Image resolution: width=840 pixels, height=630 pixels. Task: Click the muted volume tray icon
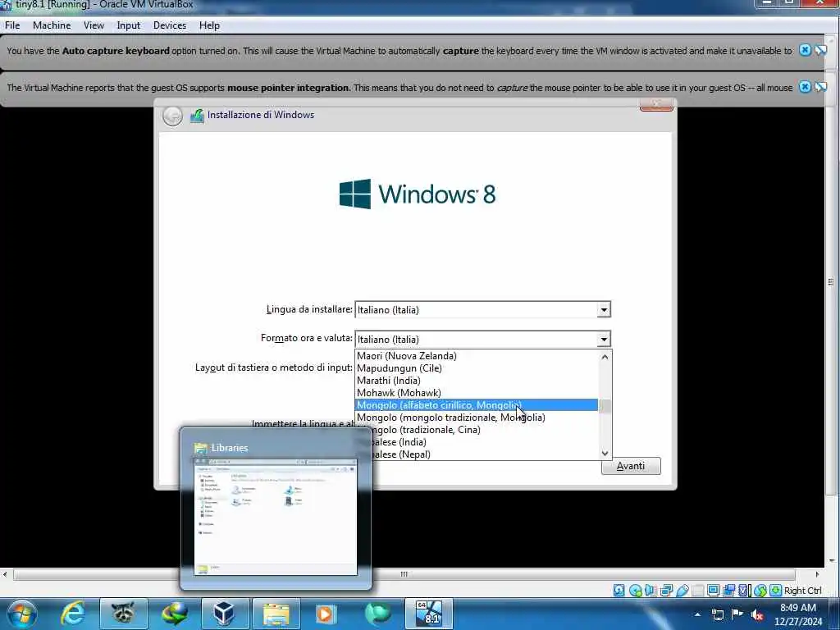pos(757,614)
